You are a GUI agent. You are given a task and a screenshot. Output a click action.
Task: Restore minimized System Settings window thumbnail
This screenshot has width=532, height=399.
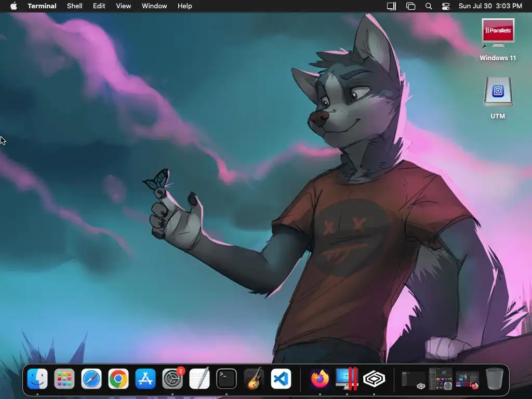tap(441, 379)
